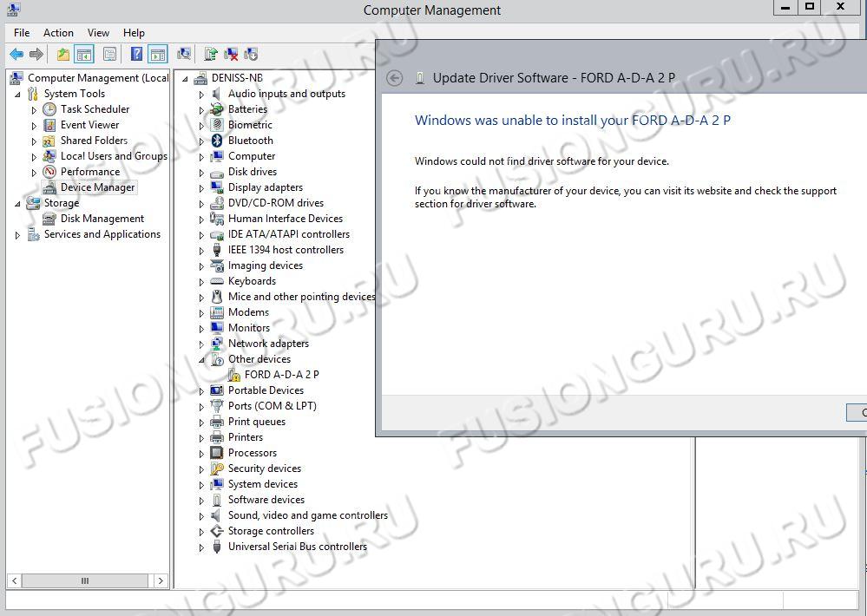Select the IEEE 1394 host controllers label
This screenshot has height=616, width=867.
(x=286, y=250)
